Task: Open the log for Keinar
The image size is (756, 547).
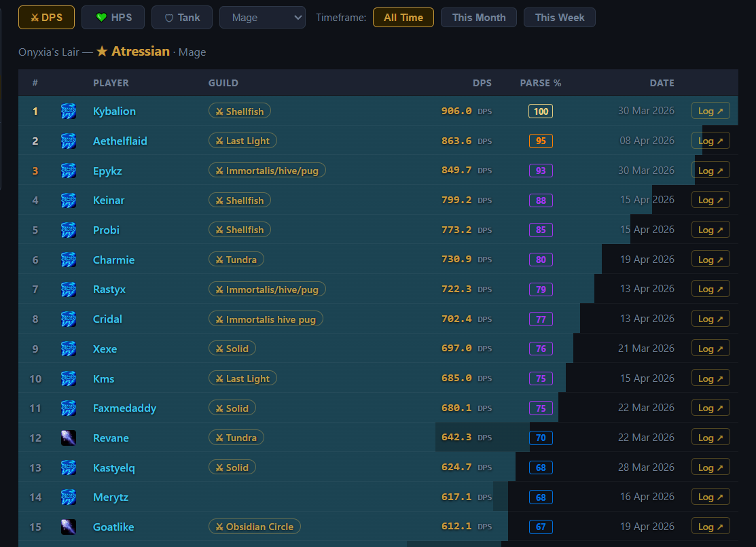Action: coord(710,200)
